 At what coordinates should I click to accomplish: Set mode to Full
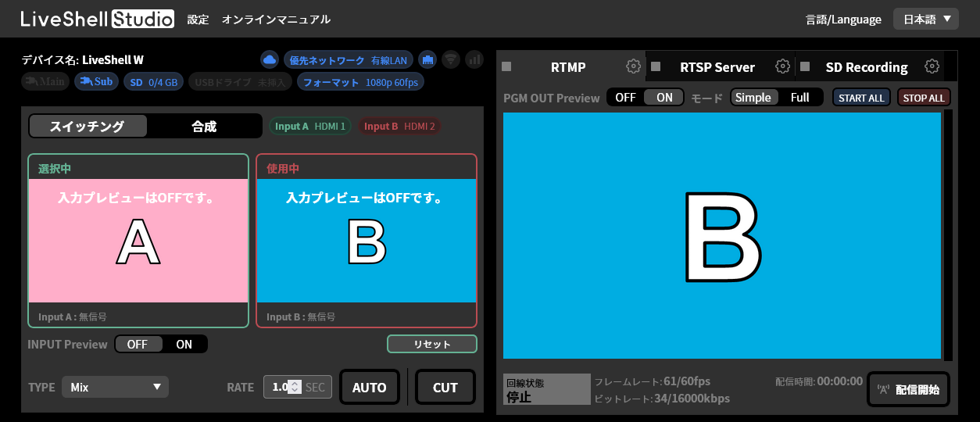click(x=800, y=98)
